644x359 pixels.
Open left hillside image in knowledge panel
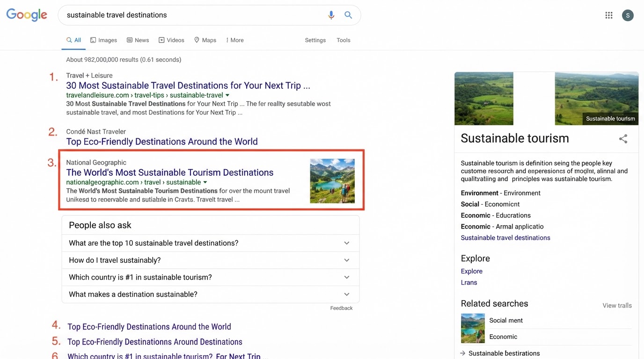click(484, 99)
